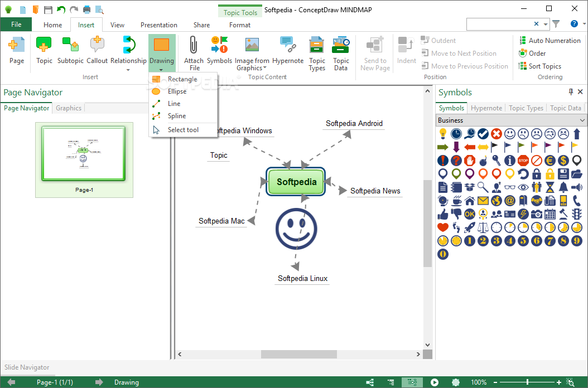The image size is (588, 388).
Task: Choose Rectangle from the Drawing menu
Action: (x=184, y=79)
